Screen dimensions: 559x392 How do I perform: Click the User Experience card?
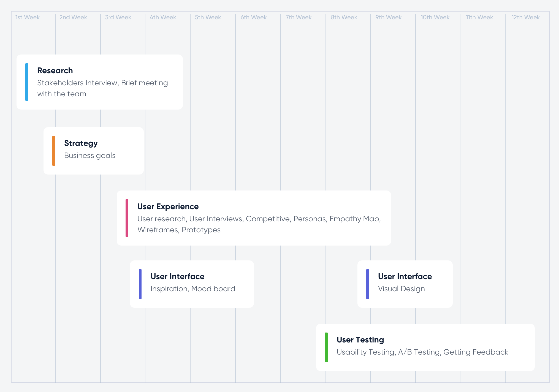pos(254,218)
